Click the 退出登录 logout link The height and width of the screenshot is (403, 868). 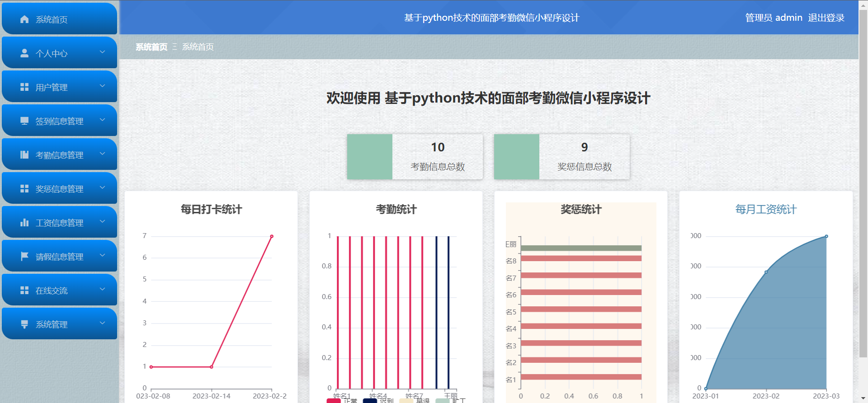tap(826, 18)
